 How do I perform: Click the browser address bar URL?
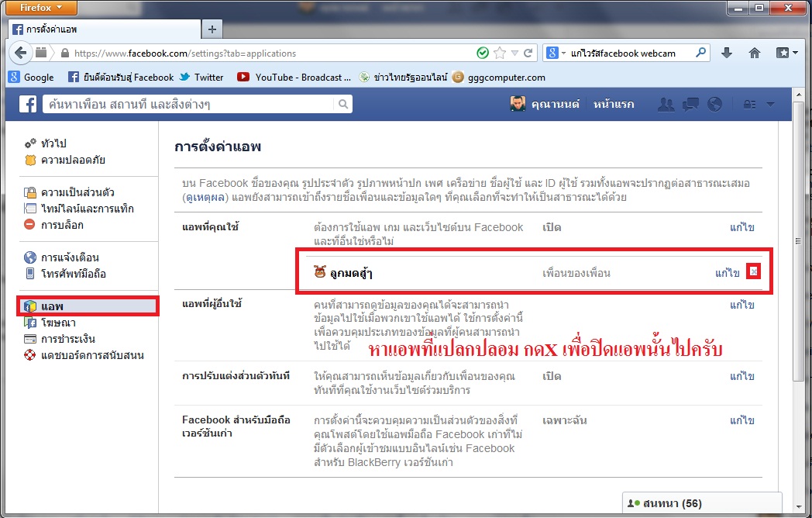pos(185,53)
